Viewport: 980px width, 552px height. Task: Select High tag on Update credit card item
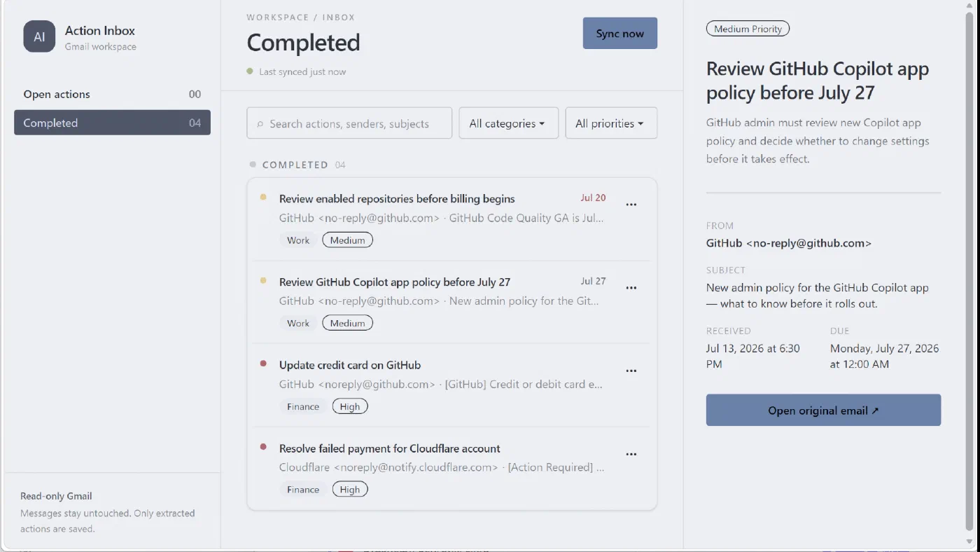350,407
